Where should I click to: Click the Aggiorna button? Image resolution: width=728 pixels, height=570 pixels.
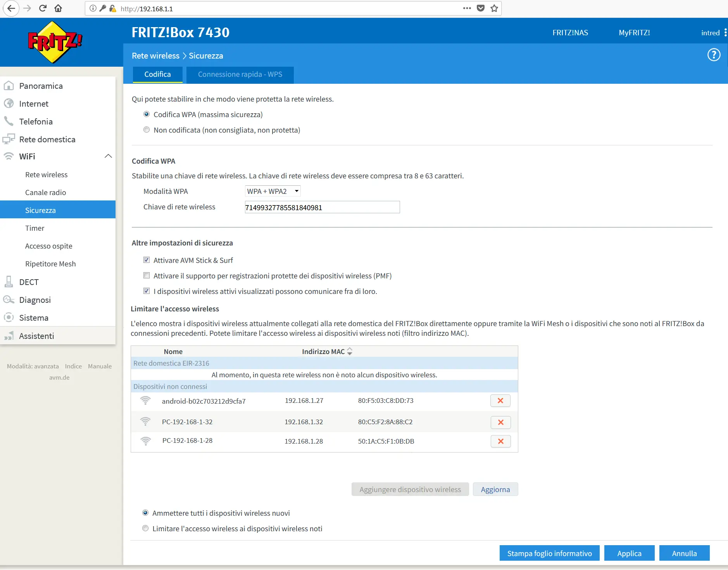[495, 489]
